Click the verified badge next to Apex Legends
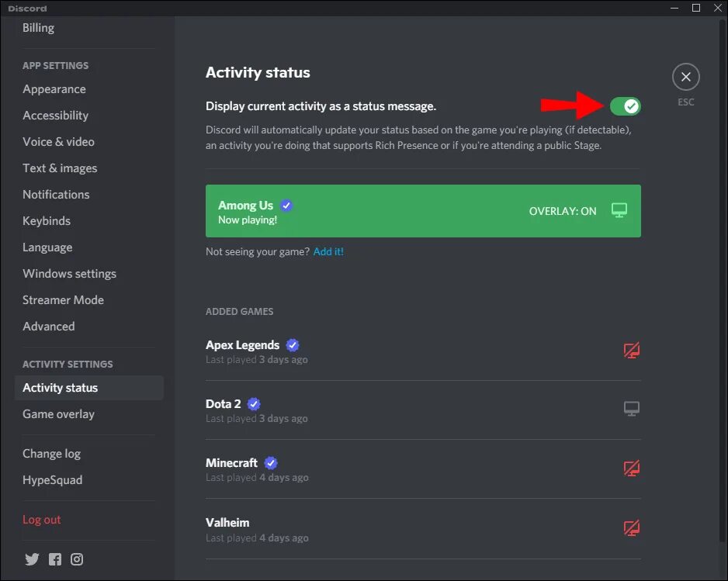 click(293, 345)
